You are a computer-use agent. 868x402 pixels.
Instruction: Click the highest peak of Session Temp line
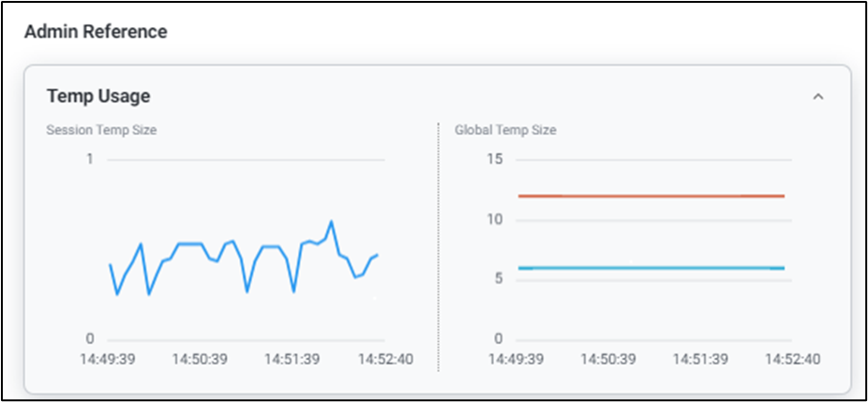click(x=332, y=222)
